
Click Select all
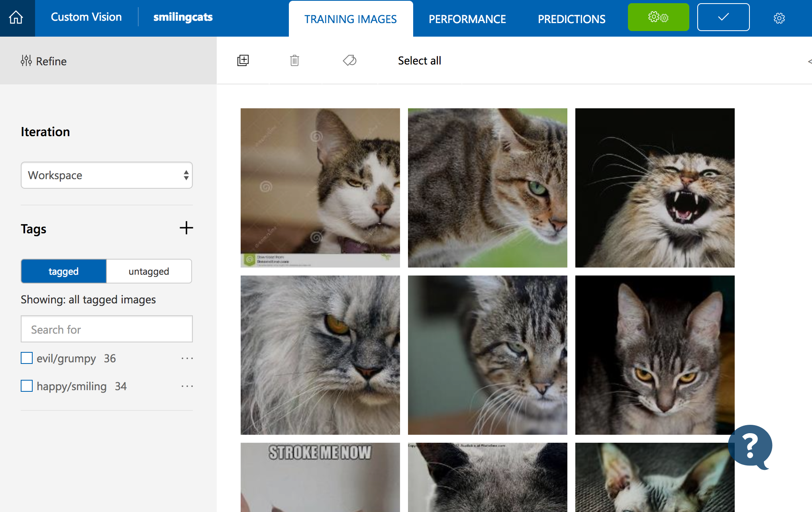[x=419, y=61]
